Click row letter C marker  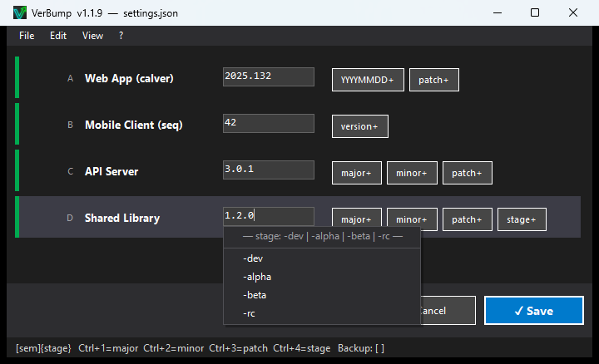point(70,172)
